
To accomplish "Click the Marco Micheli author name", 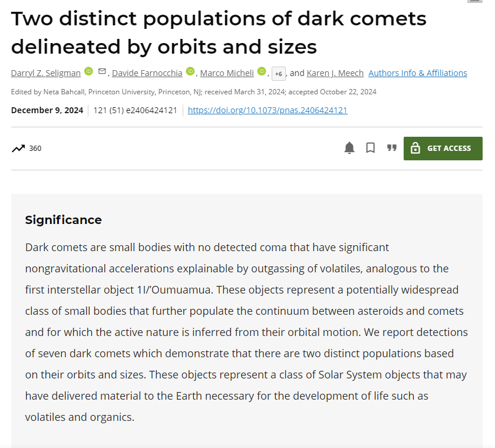I will (x=227, y=73).
